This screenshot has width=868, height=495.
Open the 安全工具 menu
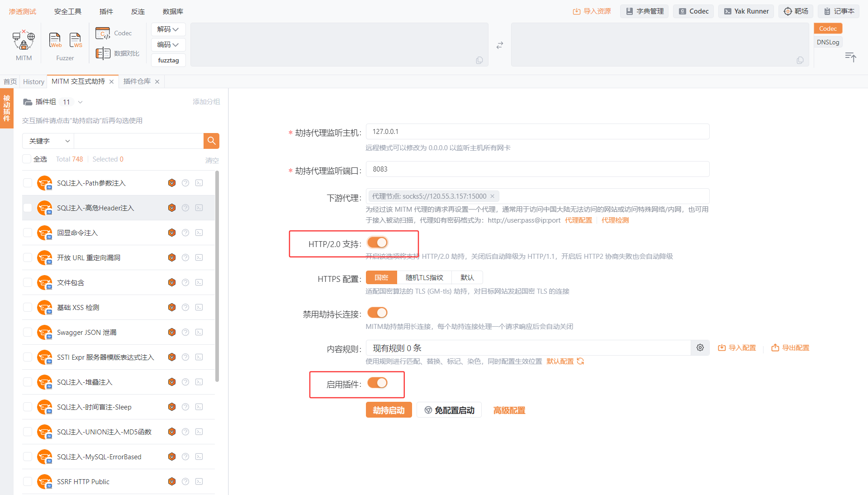click(67, 11)
